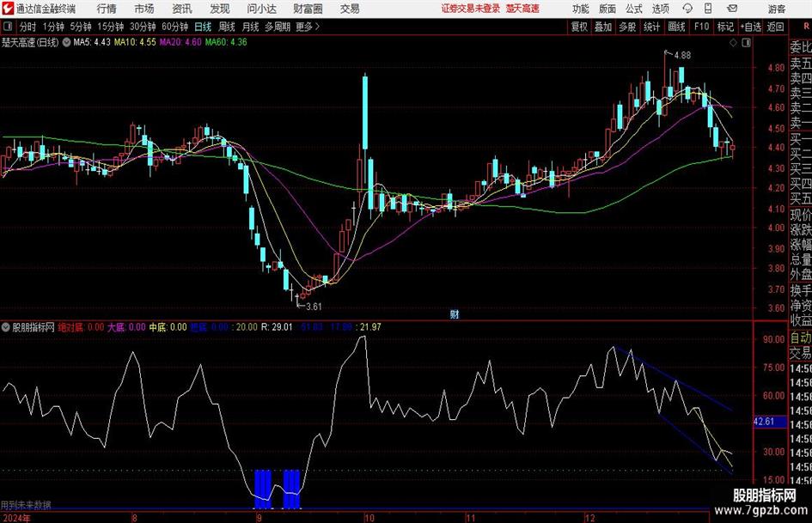Click the 大底 indicator value label
The height and width of the screenshot is (523, 812).
[x=126, y=327]
